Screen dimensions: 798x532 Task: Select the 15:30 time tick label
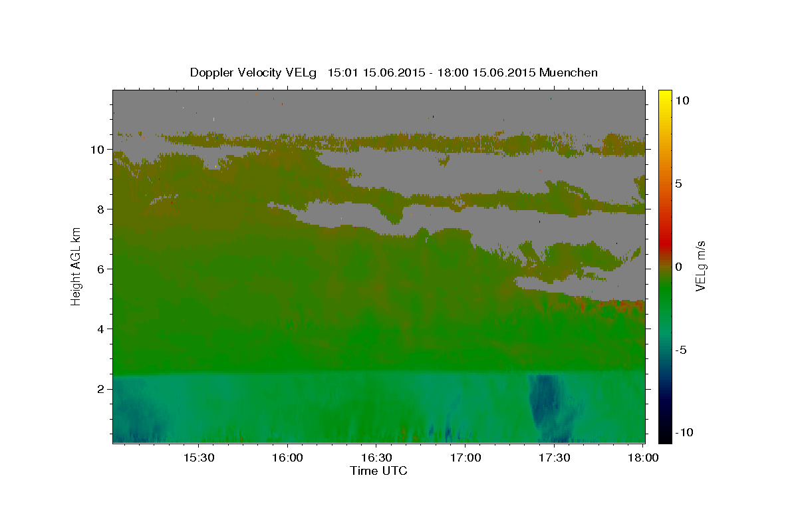(x=198, y=458)
